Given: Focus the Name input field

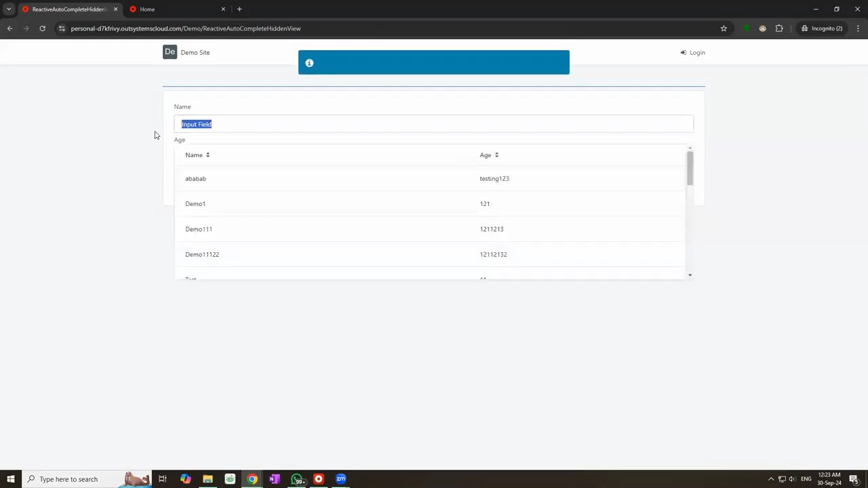Looking at the screenshot, I should (434, 124).
